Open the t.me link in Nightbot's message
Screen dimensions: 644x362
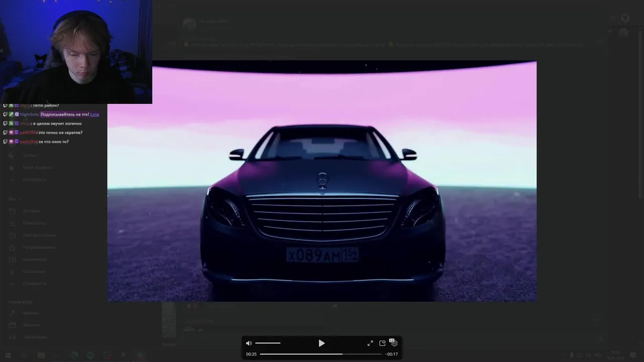point(95,114)
